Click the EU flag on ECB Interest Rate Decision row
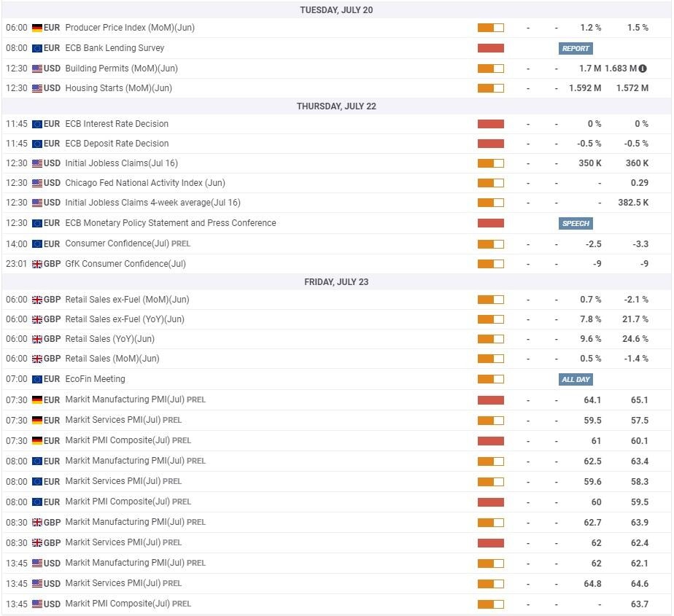This screenshot has height=616, width=674. pos(37,124)
